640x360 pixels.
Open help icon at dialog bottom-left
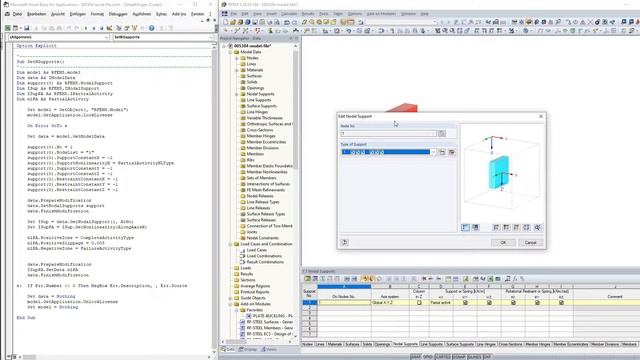point(344,242)
